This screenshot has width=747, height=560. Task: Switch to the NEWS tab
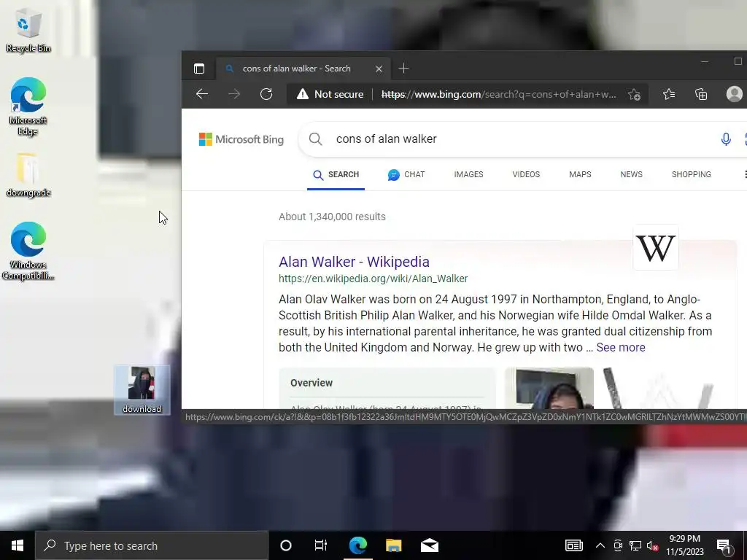click(631, 175)
